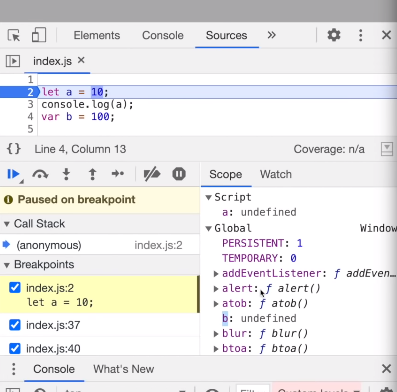This screenshot has height=392, width=397.
Task: Open the Elements panel tab
Action: click(x=97, y=35)
